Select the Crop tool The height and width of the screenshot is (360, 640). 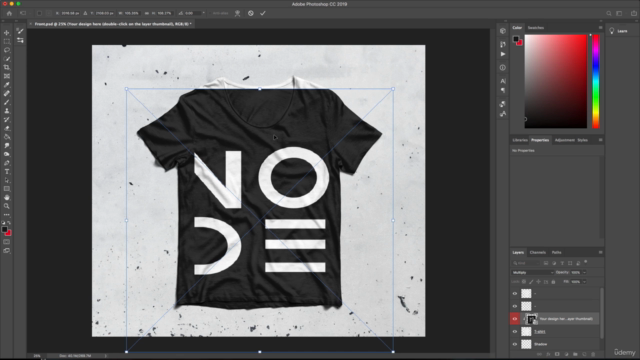point(7,67)
